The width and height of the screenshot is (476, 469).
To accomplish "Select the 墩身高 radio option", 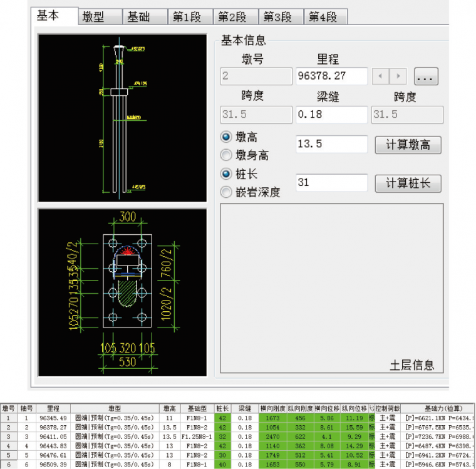I will pos(226,155).
